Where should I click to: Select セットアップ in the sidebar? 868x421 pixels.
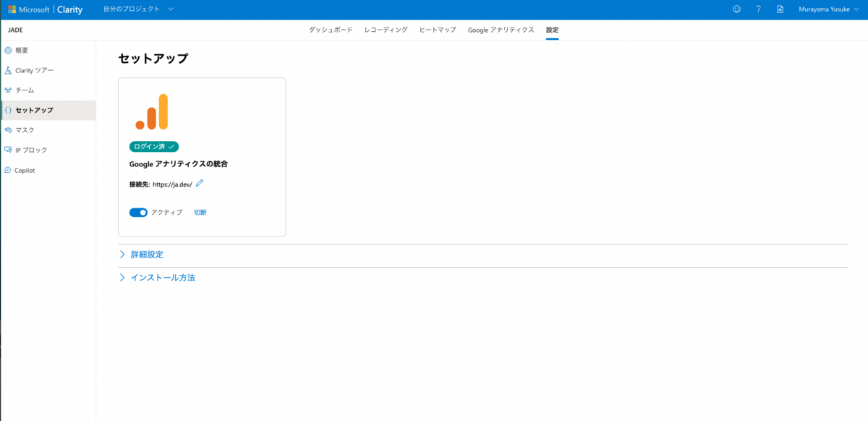pos(48,110)
